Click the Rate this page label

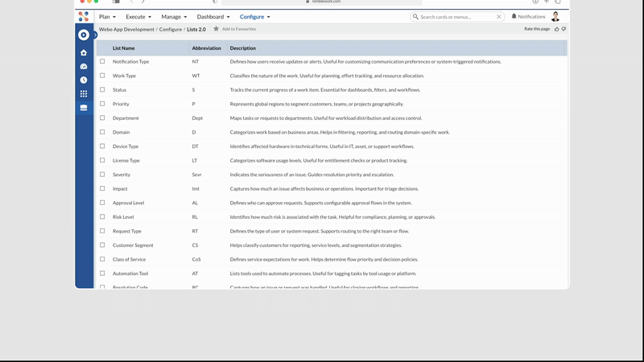tap(537, 29)
